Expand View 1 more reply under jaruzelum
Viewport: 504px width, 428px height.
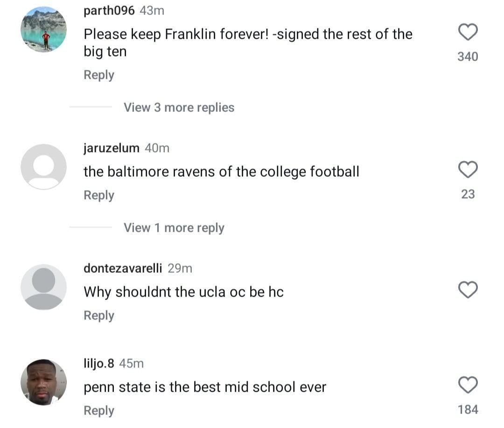pos(174,228)
